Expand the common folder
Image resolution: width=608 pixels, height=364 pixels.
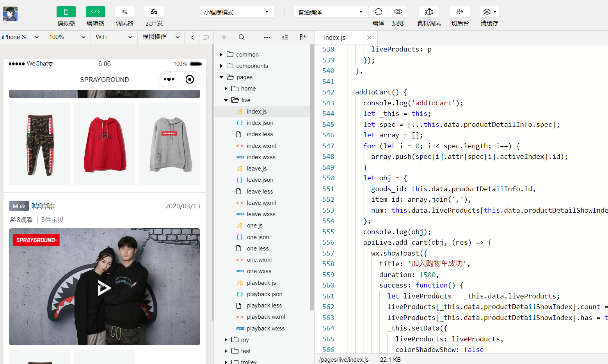point(247,55)
